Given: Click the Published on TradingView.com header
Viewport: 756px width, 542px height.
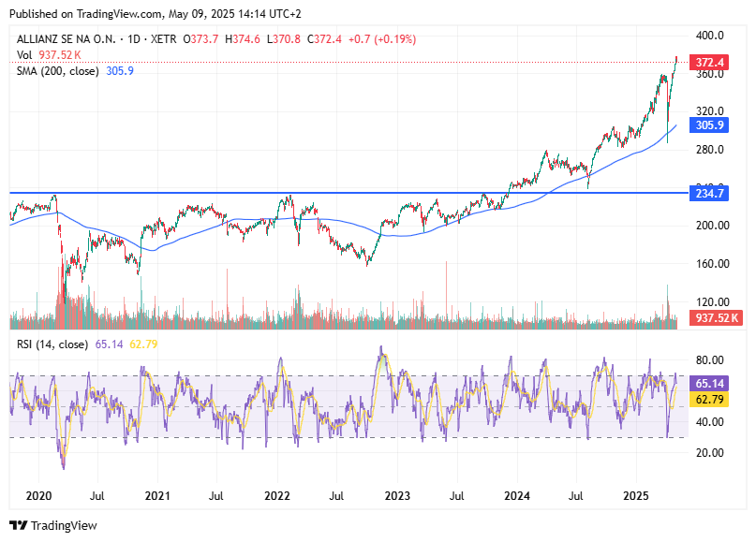Looking at the screenshot, I should pos(156,14).
